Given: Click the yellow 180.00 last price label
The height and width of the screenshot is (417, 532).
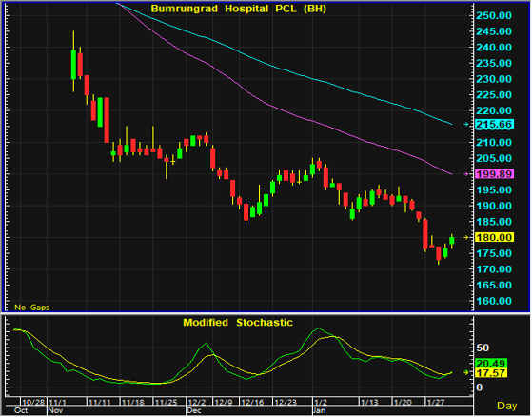Looking at the screenshot, I should [x=495, y=237].
